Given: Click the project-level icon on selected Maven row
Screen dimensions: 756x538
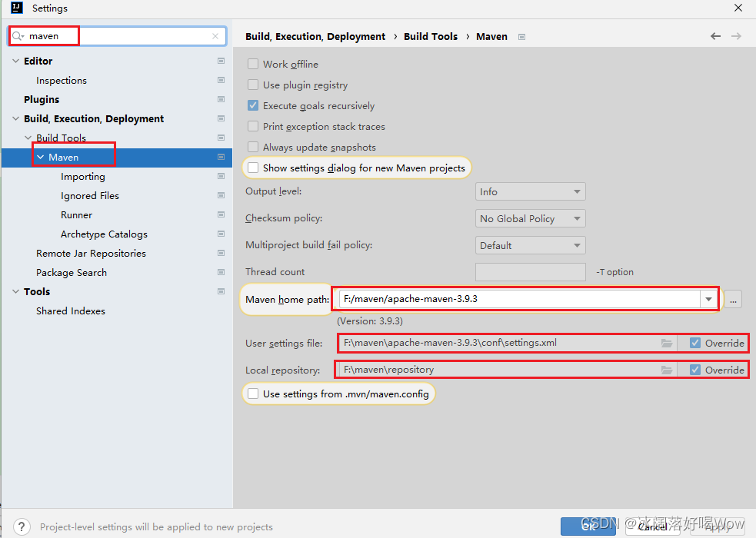Looking at the screenshot, I should [221, 157].
